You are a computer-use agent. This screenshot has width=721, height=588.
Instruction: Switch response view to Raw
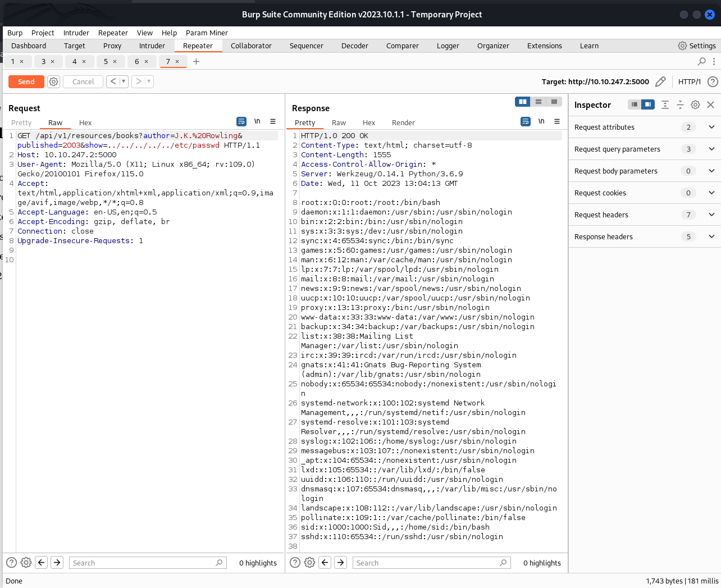(x=339, y=122)
